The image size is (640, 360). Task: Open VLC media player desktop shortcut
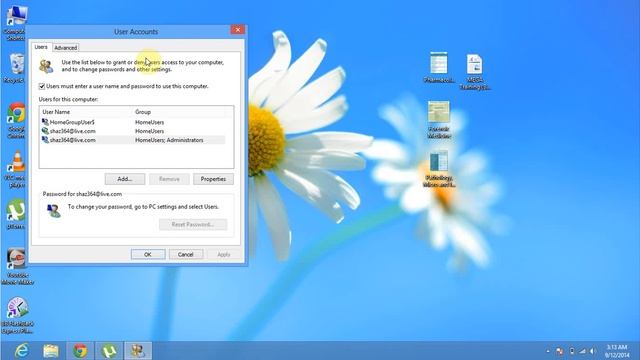pyautogui.click(x=16, y=169)
